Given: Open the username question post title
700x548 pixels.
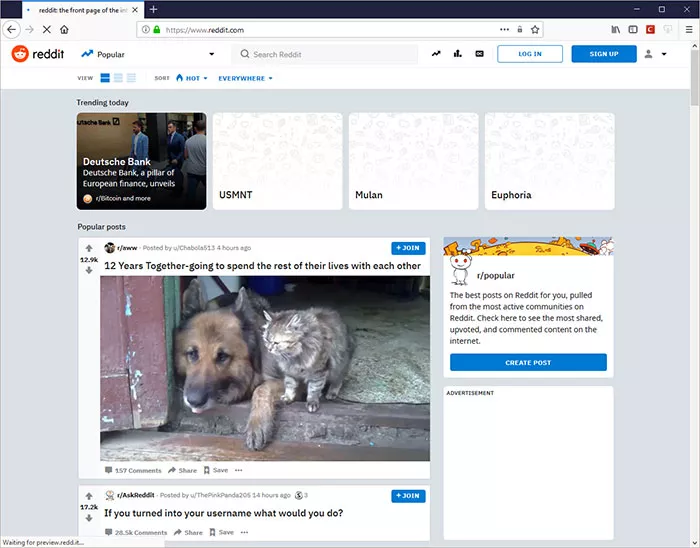Looking at the screenshot, I should click(x=224, y=513).
